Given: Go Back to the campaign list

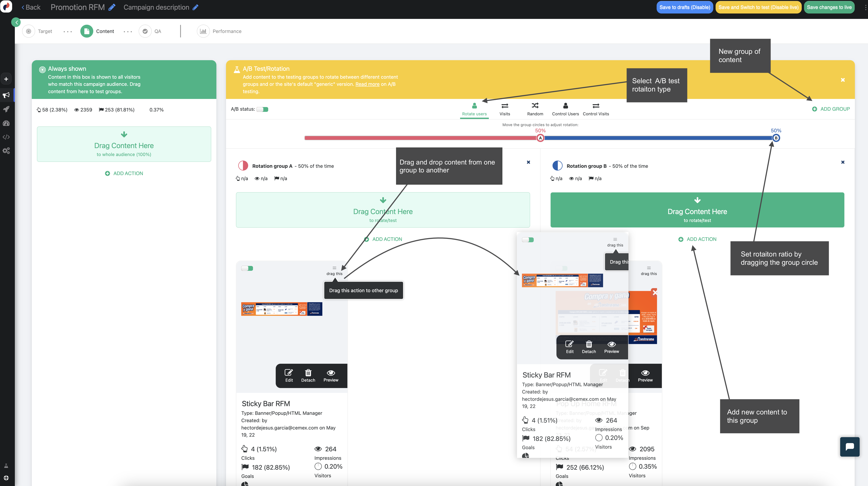Looking at the screenshot, I should coord(31,7).
